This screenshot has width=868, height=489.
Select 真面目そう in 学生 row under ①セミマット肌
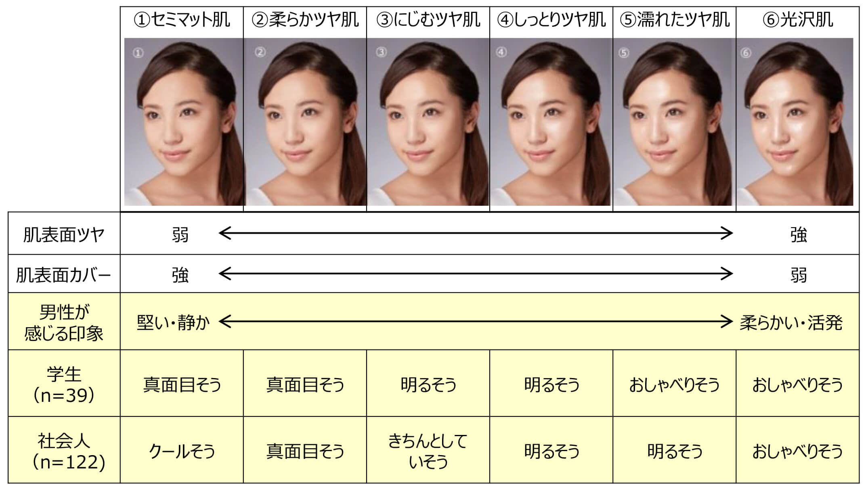(182, 385)
